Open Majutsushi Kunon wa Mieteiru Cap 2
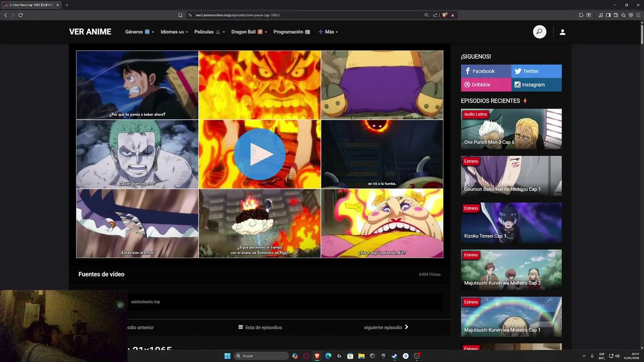The image size is (644, 362). [x=511, y=269]
